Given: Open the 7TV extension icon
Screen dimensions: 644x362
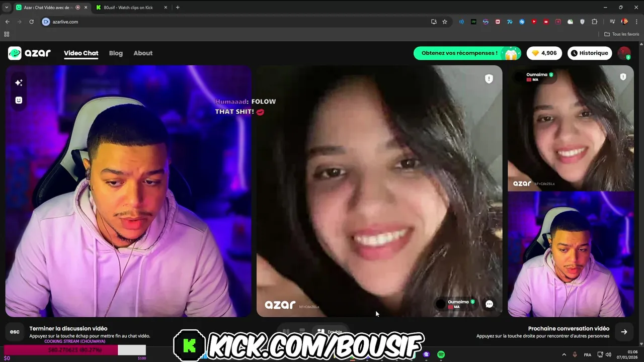Looking at the screenshot, I should pos(510,22).
